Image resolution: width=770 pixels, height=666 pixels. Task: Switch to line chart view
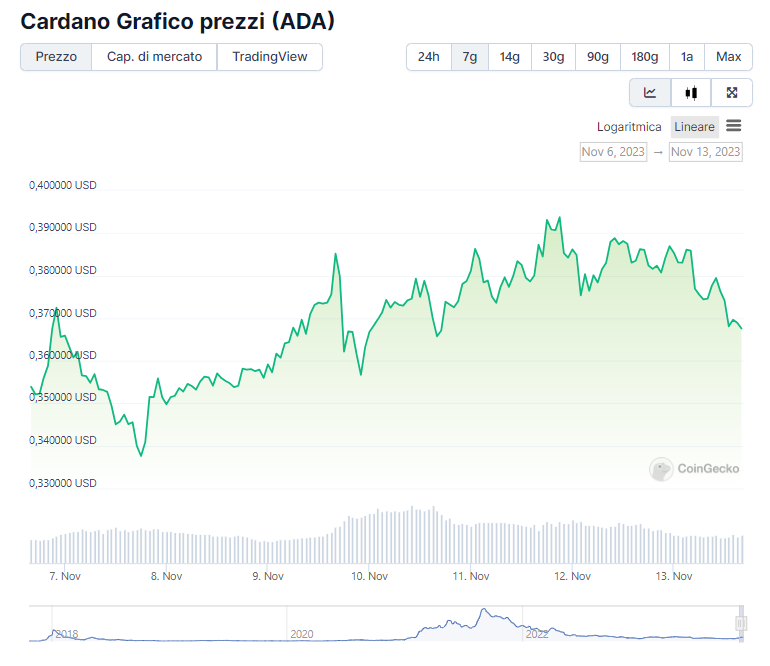tap(650, 93)
